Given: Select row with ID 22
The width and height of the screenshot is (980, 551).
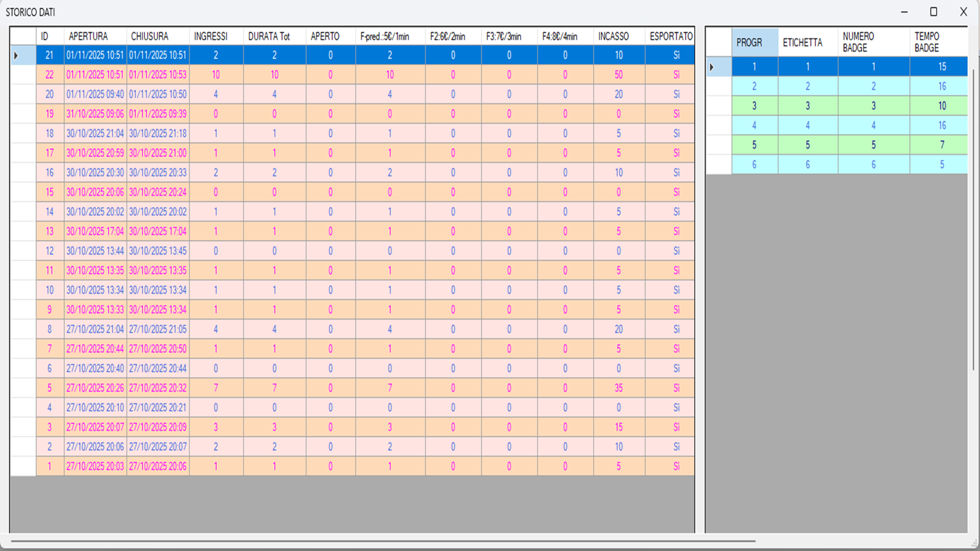Looking at the screenshot, I should pyautogui.click(x=50, y=74).
